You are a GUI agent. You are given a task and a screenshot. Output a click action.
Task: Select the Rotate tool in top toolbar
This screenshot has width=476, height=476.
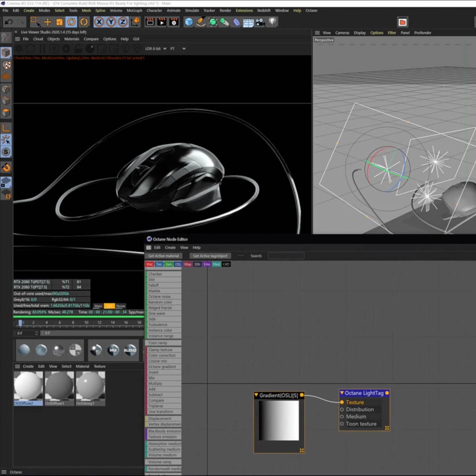[71, 22]
